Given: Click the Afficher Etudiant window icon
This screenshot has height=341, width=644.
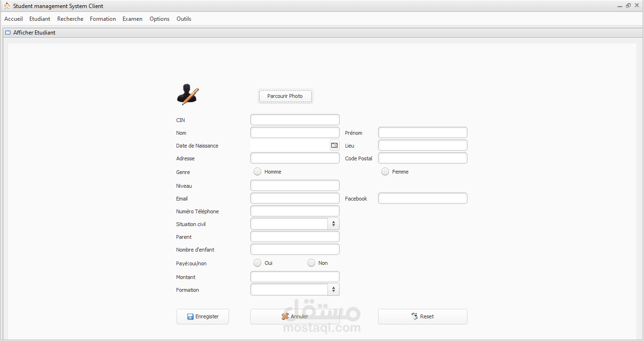Looking at the screenshot, I should [8, 33].
